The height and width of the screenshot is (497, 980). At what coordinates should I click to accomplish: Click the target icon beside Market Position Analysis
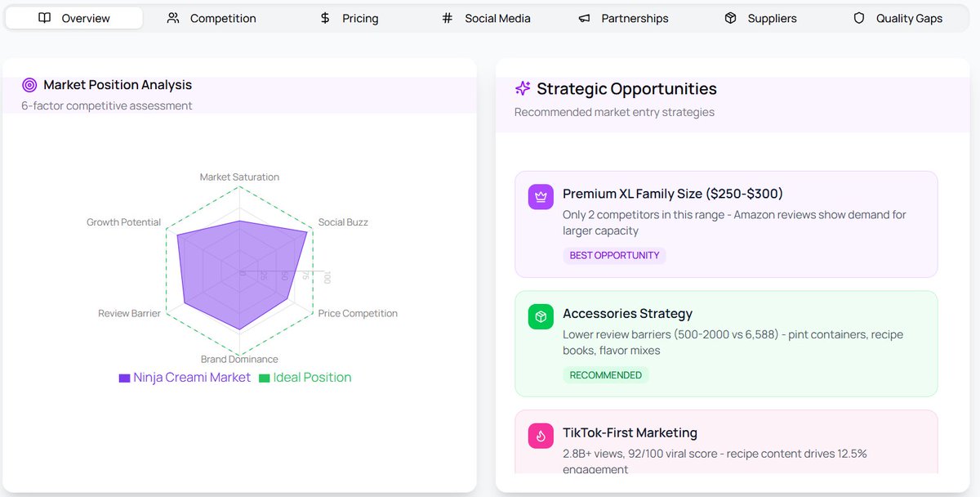tap(29, 85)
